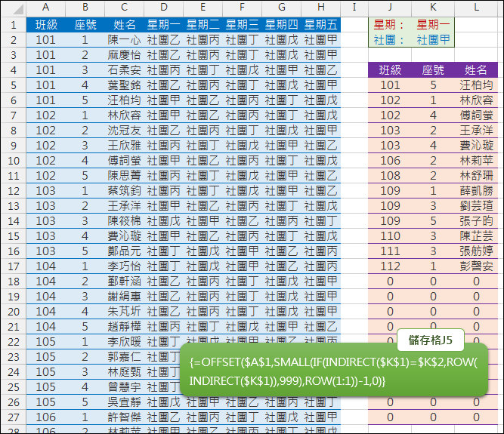Image resolution: width=504 pixels, height=434 pixels.
Task: Select the cell with name 麻慶怡
Action: tap(125, 55)
